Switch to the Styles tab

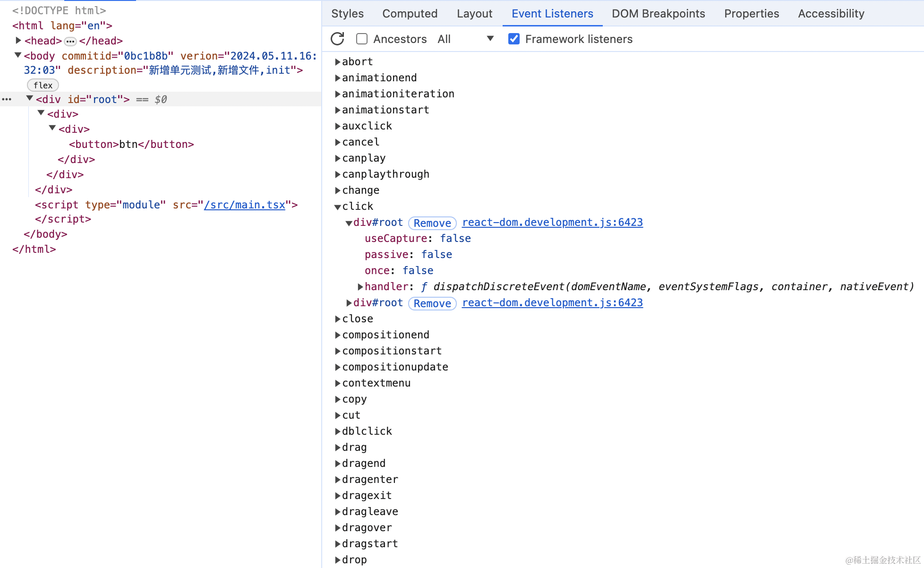347,14
